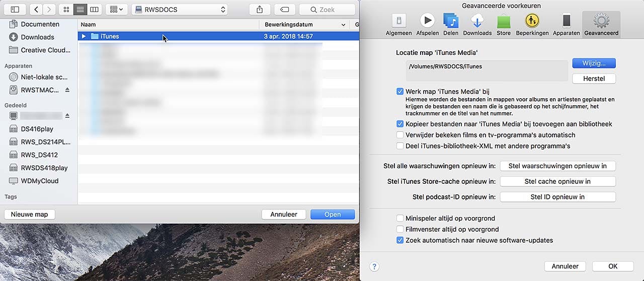Image resolution: width=644 pixels, height=281 pixels.
Task: Click Stel cache opnieuw in button
Action: 557,181
